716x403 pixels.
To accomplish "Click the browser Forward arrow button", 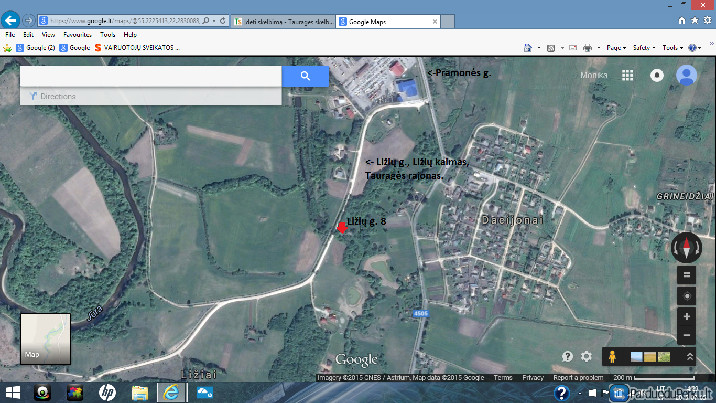I will 28,21.
